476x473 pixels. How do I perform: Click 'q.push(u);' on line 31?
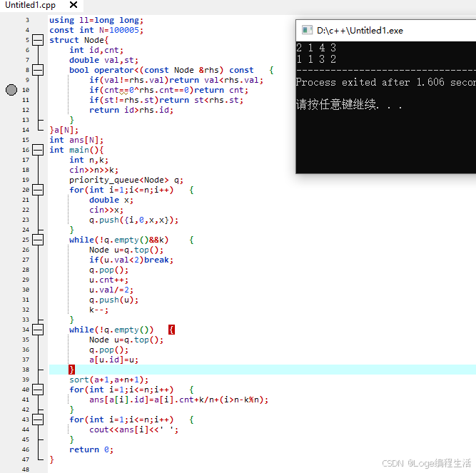113,300
